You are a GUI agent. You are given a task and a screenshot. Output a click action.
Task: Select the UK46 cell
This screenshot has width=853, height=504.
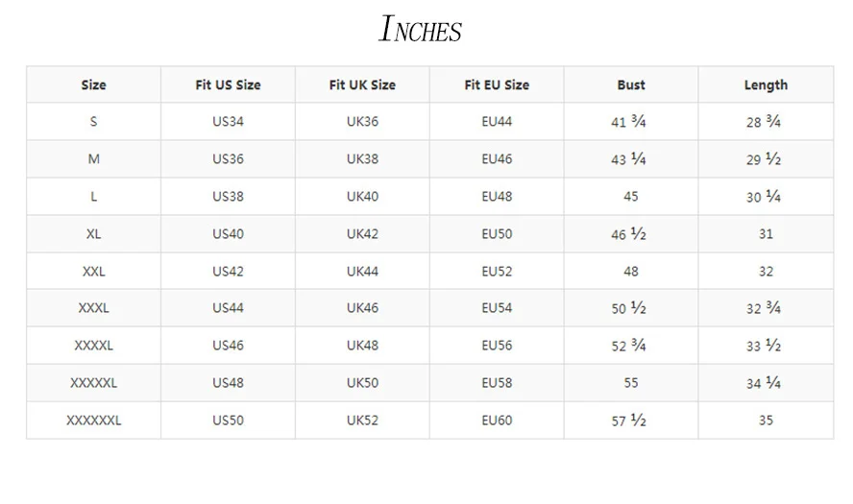[362, 308]
